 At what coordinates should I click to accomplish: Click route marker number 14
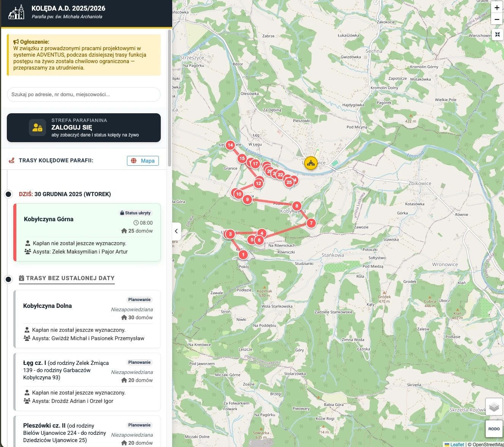pos(230,145)
